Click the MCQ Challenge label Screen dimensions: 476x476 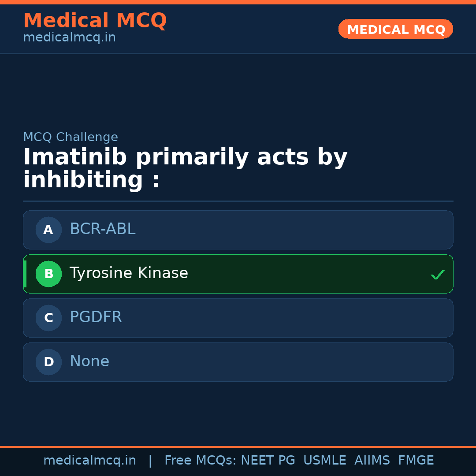[71, 137]
